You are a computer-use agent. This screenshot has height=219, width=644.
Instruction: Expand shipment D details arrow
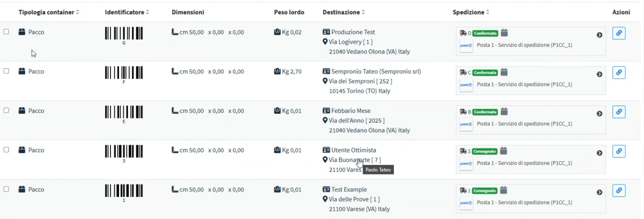coord(599,35)
